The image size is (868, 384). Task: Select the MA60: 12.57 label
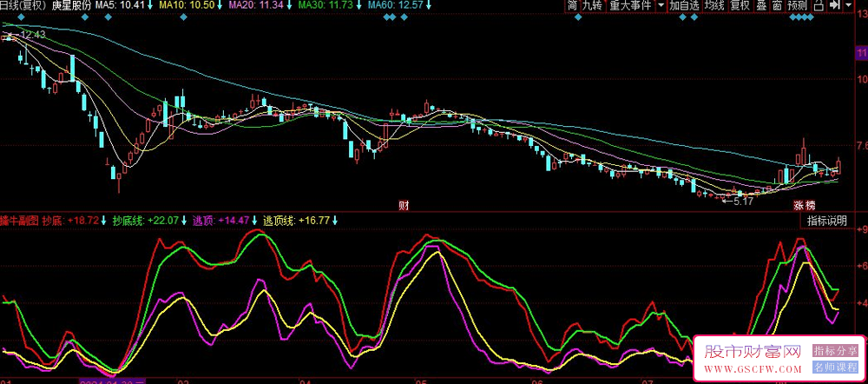[396, 5]
